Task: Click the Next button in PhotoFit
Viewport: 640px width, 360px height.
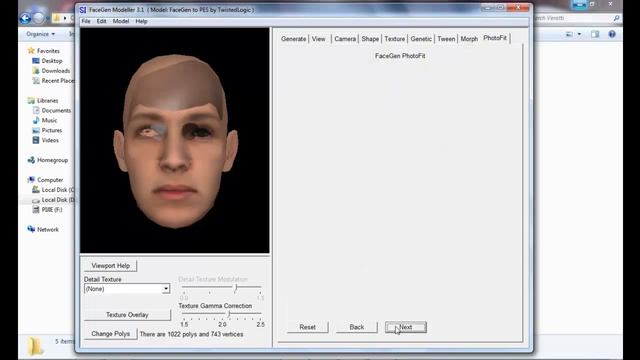Action: pyautogui.click(x=406, y=327)
